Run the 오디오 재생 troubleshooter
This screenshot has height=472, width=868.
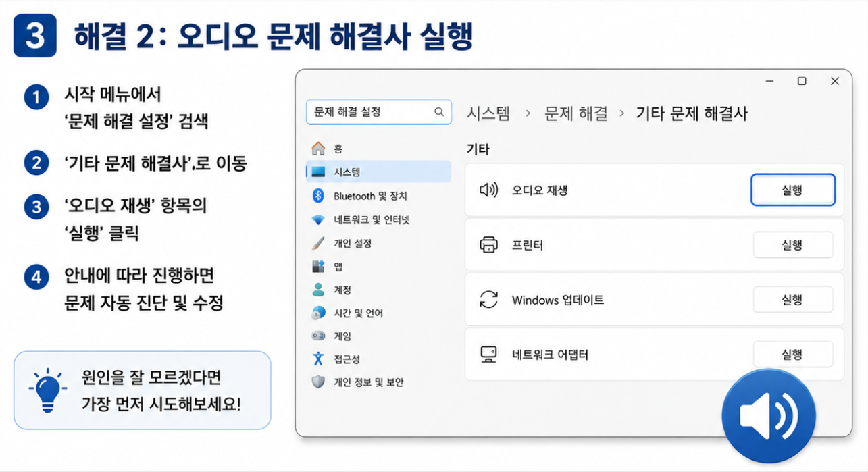click(792, 190)
